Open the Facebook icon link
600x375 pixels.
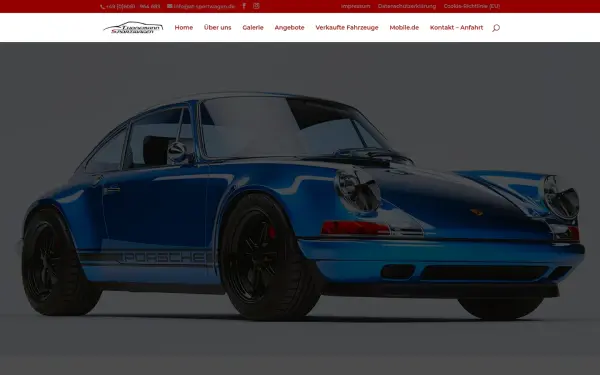click(x=244, y=6)
